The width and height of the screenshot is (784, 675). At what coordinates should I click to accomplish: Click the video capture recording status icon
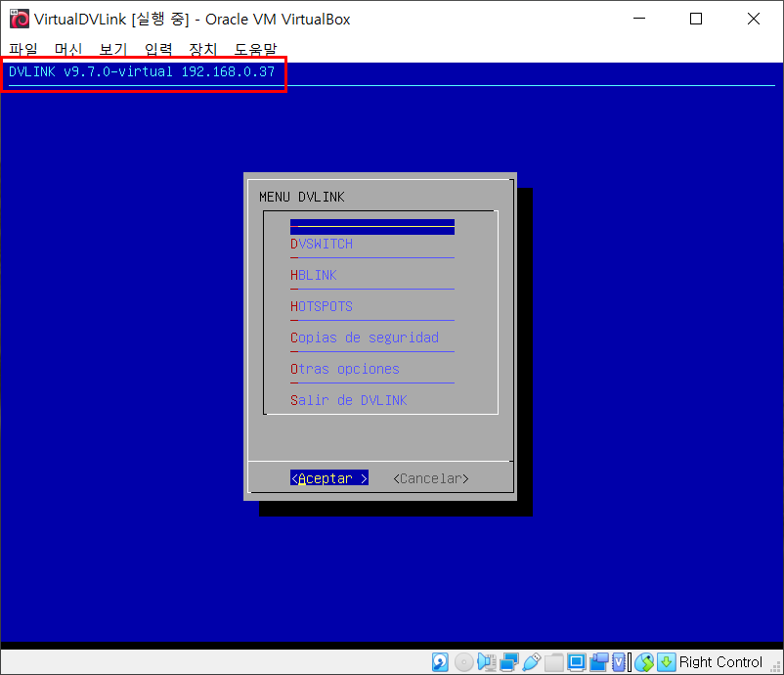coord(599,662)
